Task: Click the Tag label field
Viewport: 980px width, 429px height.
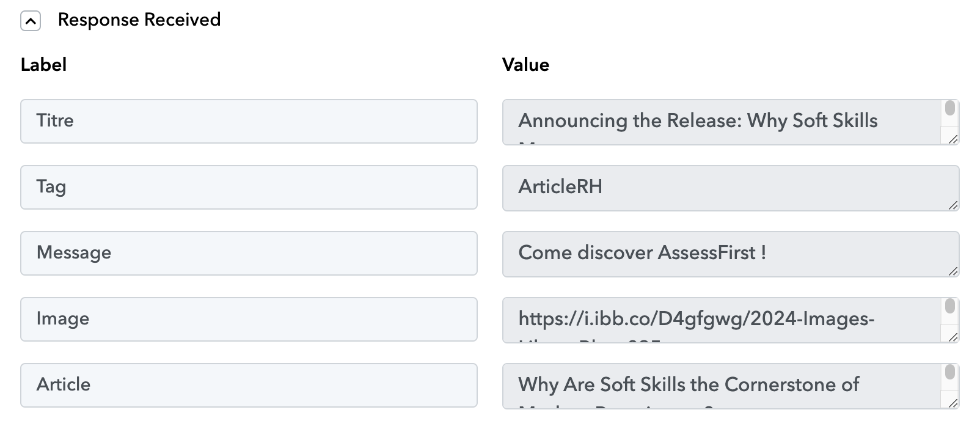Action: pyautogui.click(x=249, y=188)
